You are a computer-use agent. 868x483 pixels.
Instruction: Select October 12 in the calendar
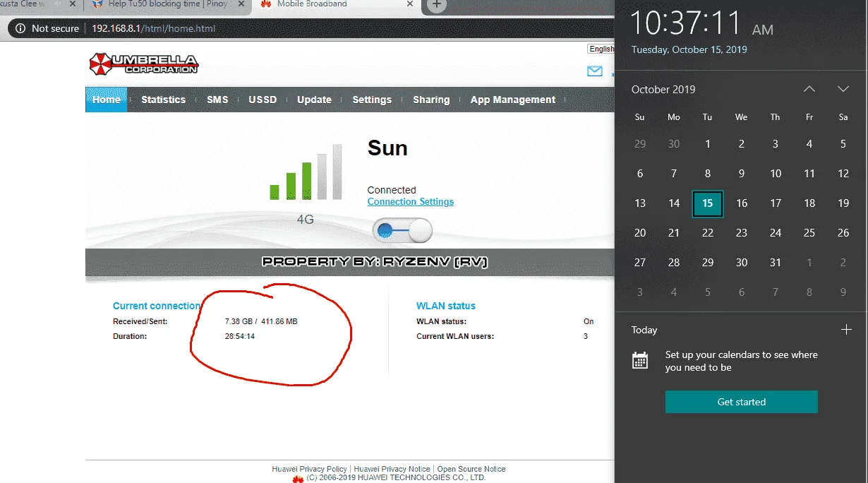[x=843, y=174]
